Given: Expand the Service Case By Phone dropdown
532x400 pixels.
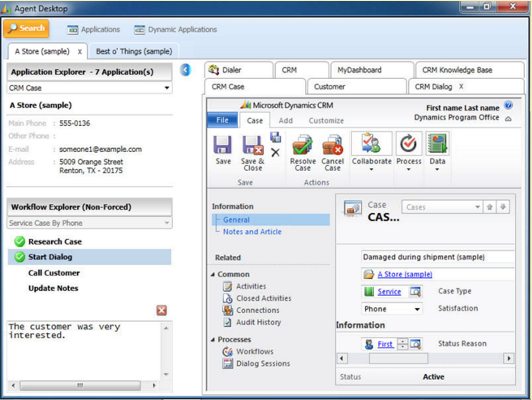Looking at the screenshot, I should [167, 223].
